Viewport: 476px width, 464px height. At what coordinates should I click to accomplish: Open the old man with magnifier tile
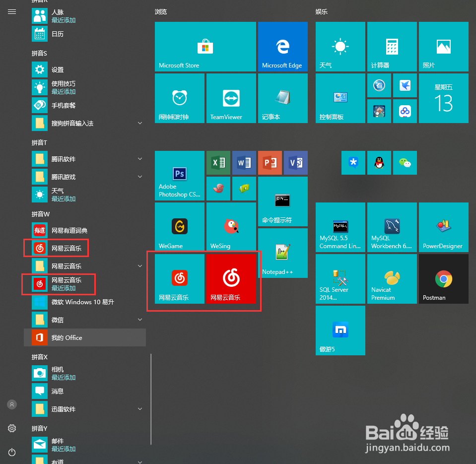coord(379,111)
